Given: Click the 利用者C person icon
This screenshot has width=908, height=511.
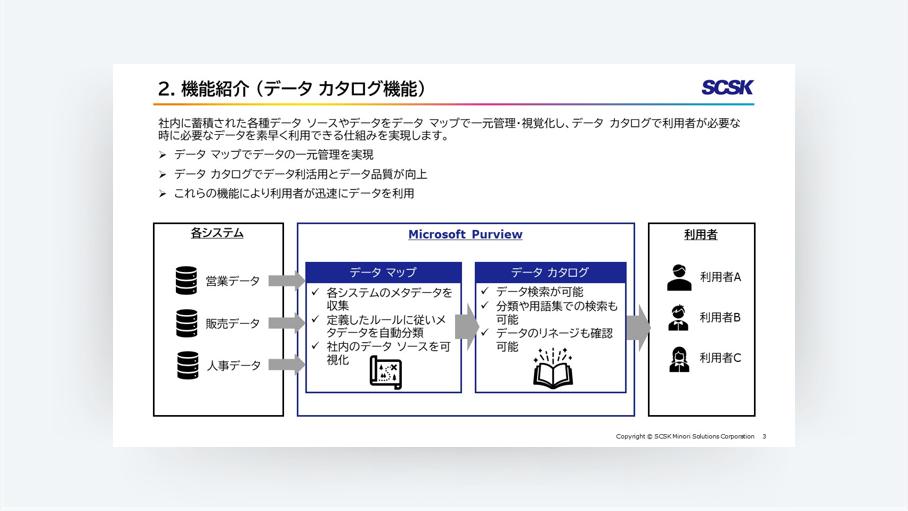Looking at the screenshot, I should pos(679,359).
